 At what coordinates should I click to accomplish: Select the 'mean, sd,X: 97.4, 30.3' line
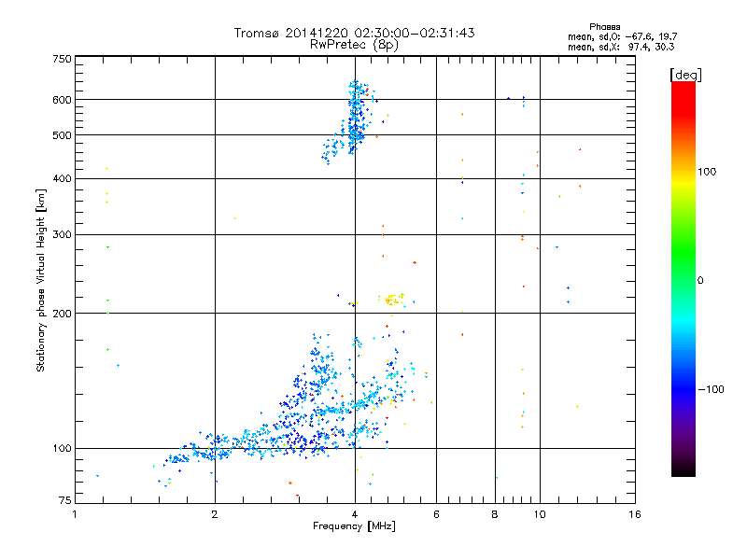pyautogui.click(x=621, y=47)
